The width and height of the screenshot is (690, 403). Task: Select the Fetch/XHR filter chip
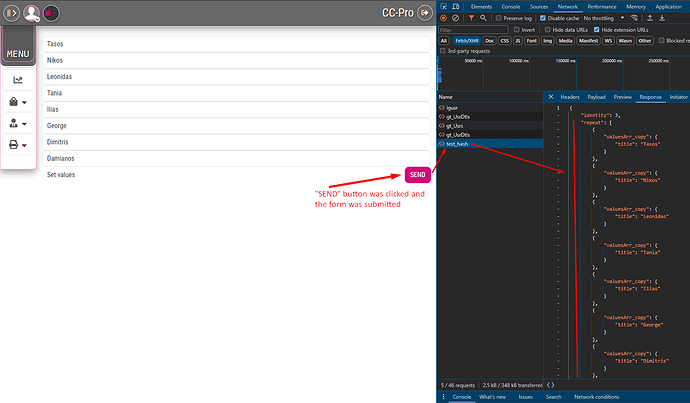[466, 41]
